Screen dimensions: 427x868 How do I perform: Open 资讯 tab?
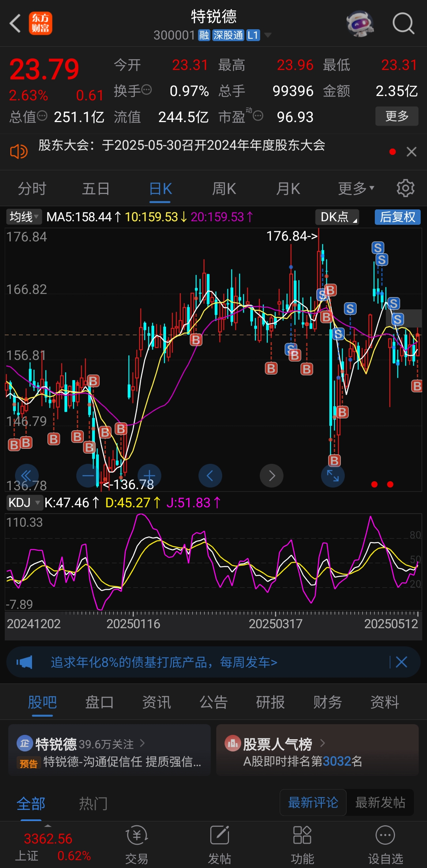157,702
